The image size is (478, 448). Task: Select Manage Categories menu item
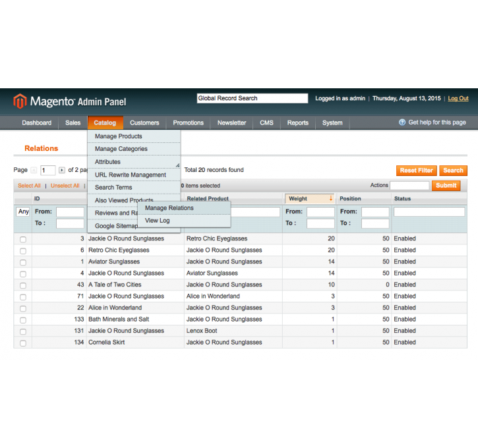pos(134,149)
